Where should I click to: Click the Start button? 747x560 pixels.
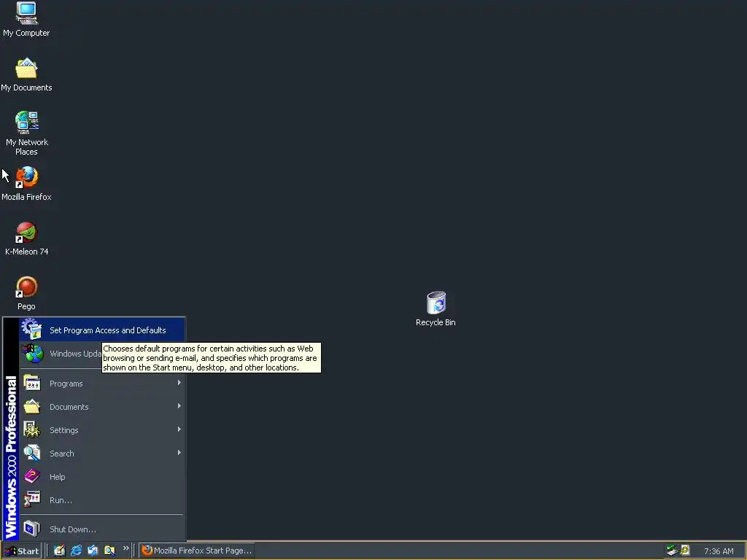coord(21,551)
